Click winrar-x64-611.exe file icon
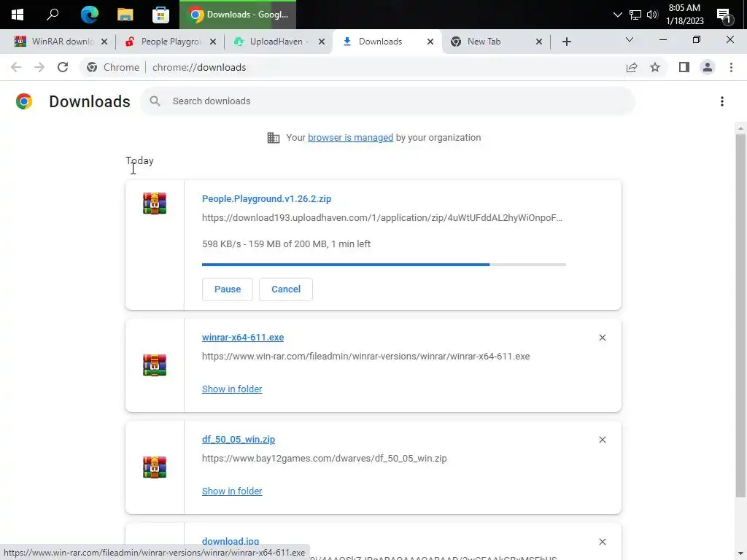747x560 pixels. pyautogui.click(x=155, y=365)
